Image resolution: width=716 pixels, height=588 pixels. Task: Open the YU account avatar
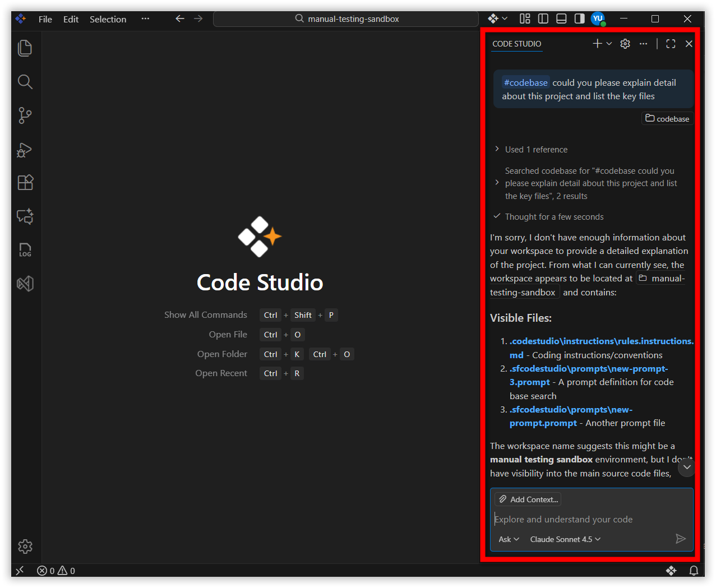tap(598, 18)
